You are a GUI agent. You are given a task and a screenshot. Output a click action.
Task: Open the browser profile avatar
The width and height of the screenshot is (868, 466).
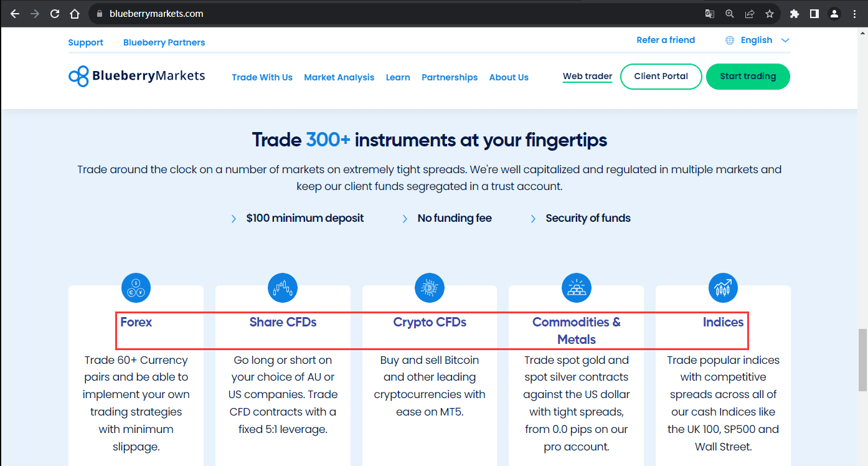[x=834, y=14]
